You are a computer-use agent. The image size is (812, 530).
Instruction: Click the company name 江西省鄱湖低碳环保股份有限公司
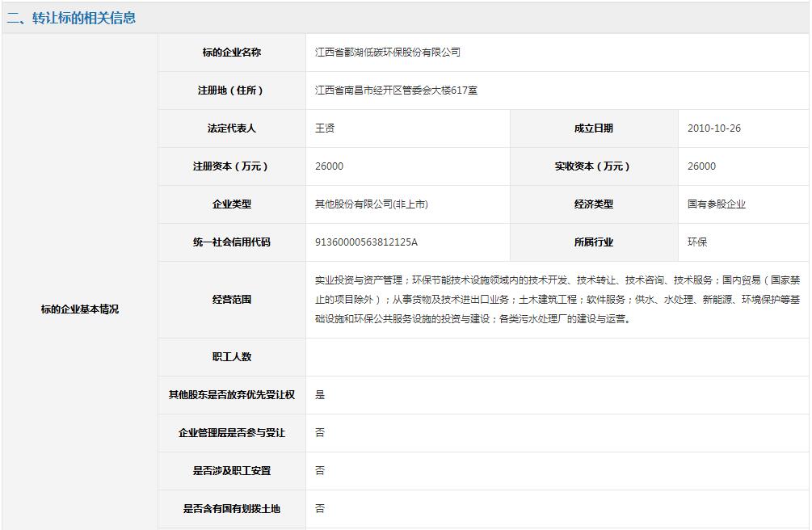click(388, 53)
